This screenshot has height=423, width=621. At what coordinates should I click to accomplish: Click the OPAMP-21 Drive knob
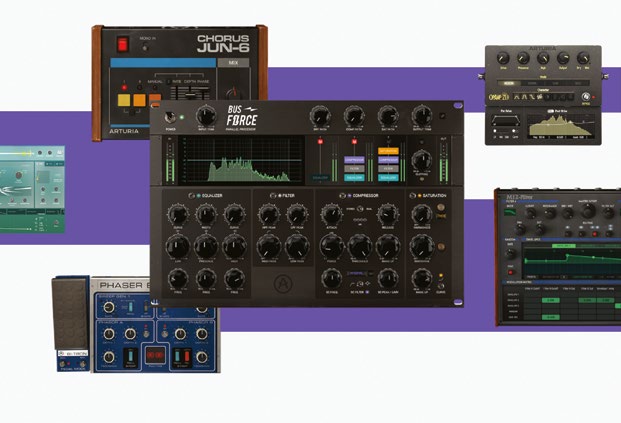click(x=503, y=59)
